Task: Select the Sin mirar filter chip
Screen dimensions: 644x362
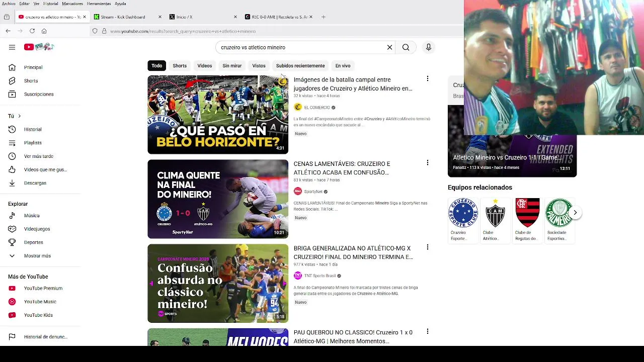Action: point(232,66)
